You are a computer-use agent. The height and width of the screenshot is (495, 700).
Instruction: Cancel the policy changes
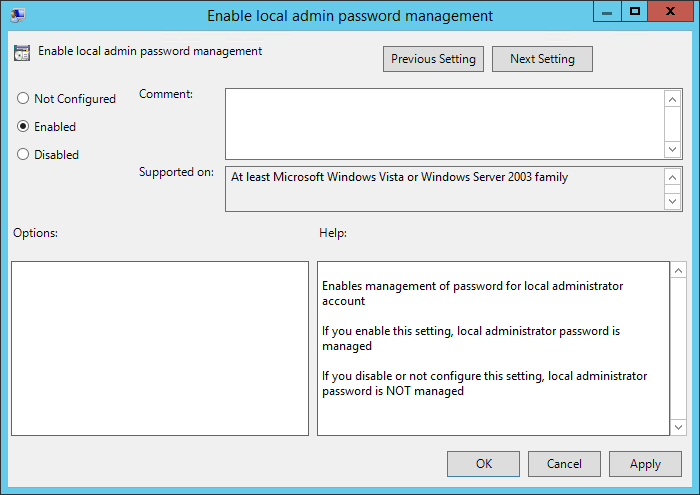(564, 463)
